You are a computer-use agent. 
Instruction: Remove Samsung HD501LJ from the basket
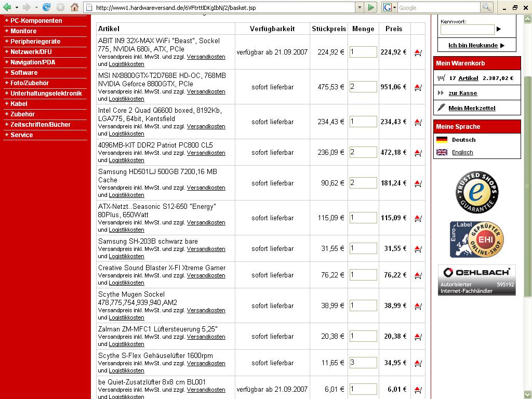pos(418,183)
